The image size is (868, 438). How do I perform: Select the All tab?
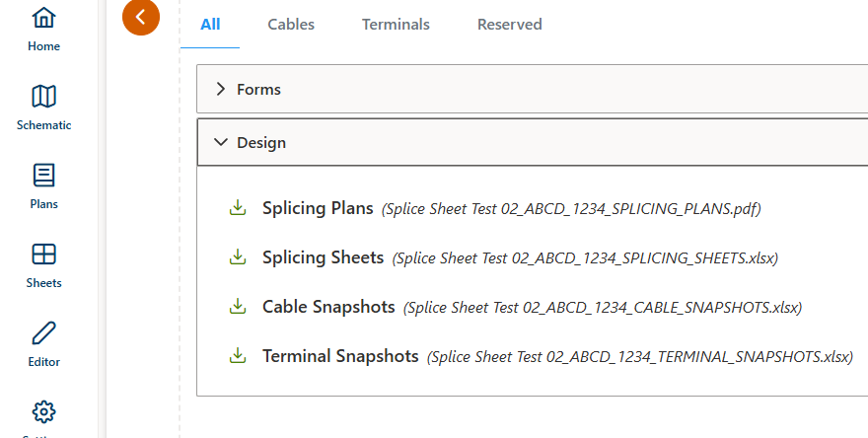(210, 25)
